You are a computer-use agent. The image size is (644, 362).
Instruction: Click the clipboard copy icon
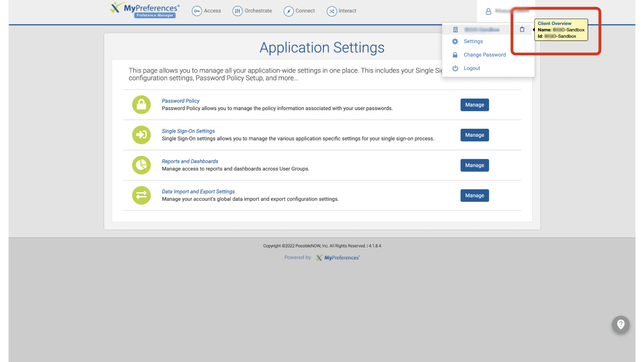522,30
